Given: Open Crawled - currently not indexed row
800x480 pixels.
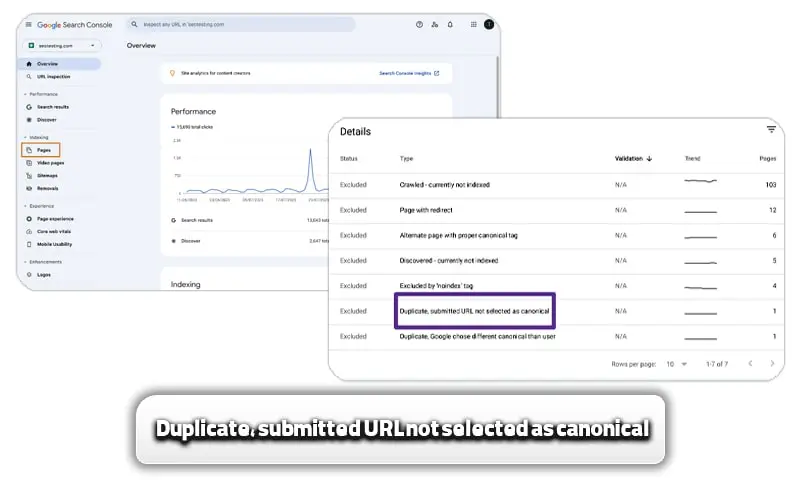Looking at the screenshot, I should click(557, 185).
